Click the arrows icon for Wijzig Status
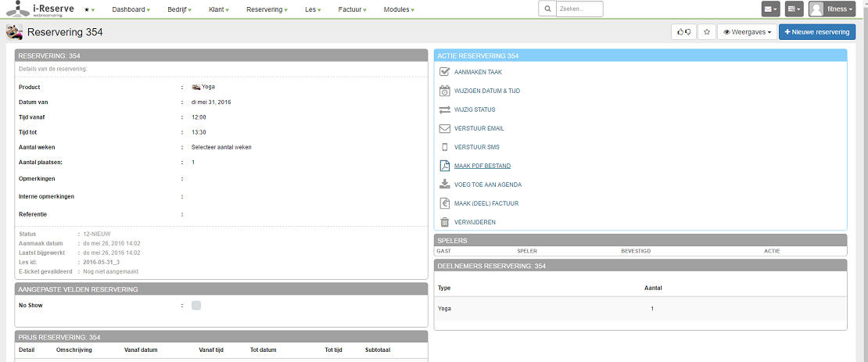Viewport: 868px width, 362px height. (x=444, y=109)
